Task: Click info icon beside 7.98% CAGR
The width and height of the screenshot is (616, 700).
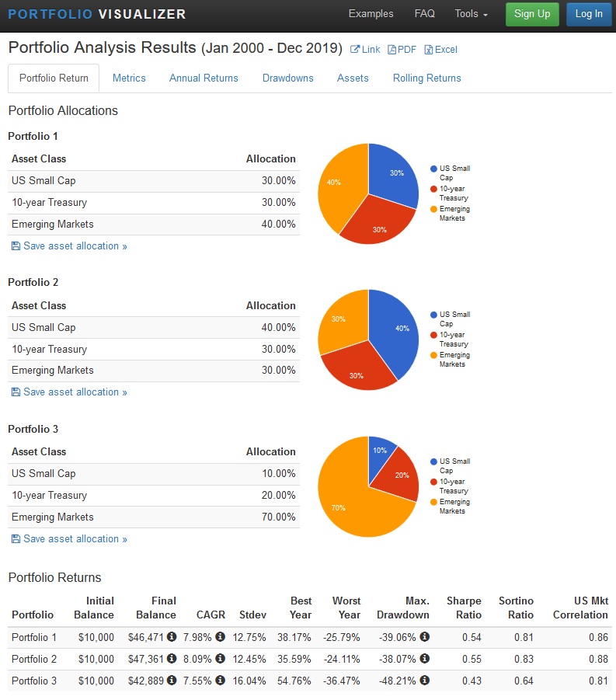Action: (x=220, y=636)
